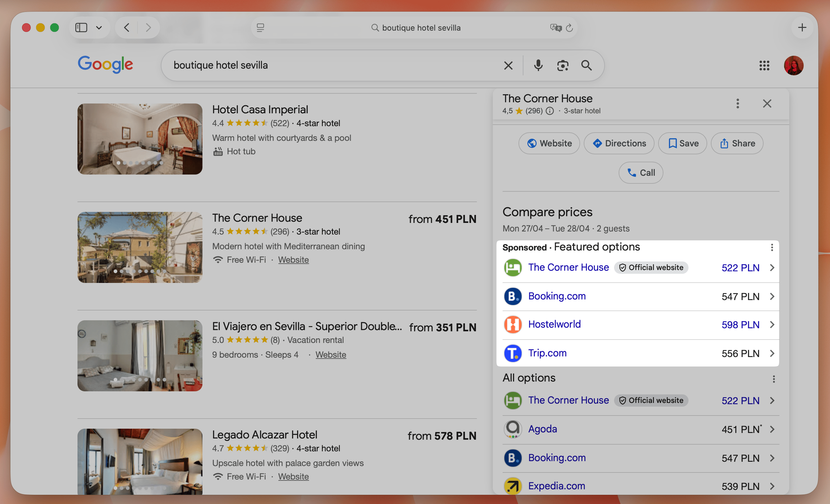
Task: Open the profile account avatar
Action: click(794, 65)
